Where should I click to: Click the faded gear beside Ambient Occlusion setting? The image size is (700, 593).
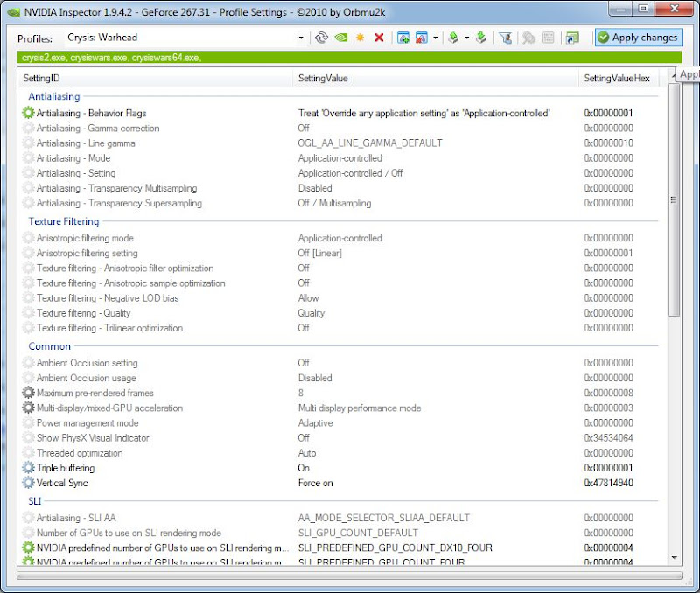tap(28, 363)
